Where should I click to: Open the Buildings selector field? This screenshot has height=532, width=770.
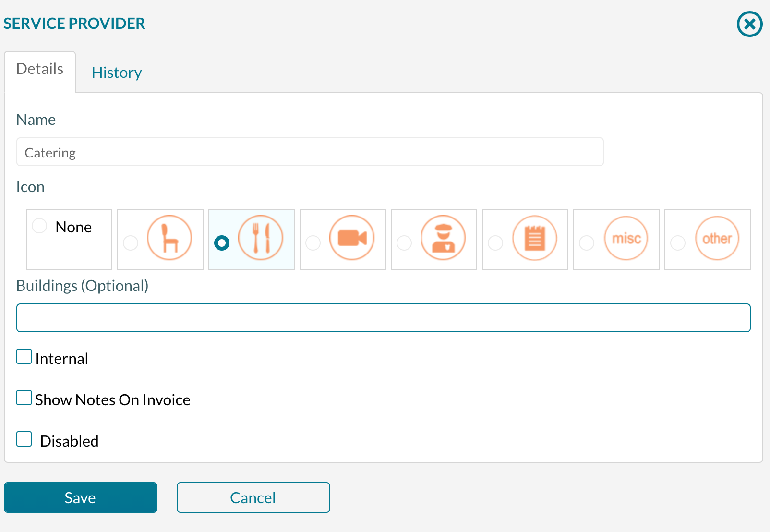[383, 318]
